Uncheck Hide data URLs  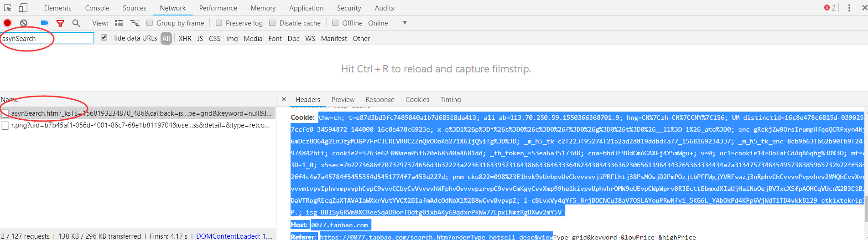tap(104, 38)
